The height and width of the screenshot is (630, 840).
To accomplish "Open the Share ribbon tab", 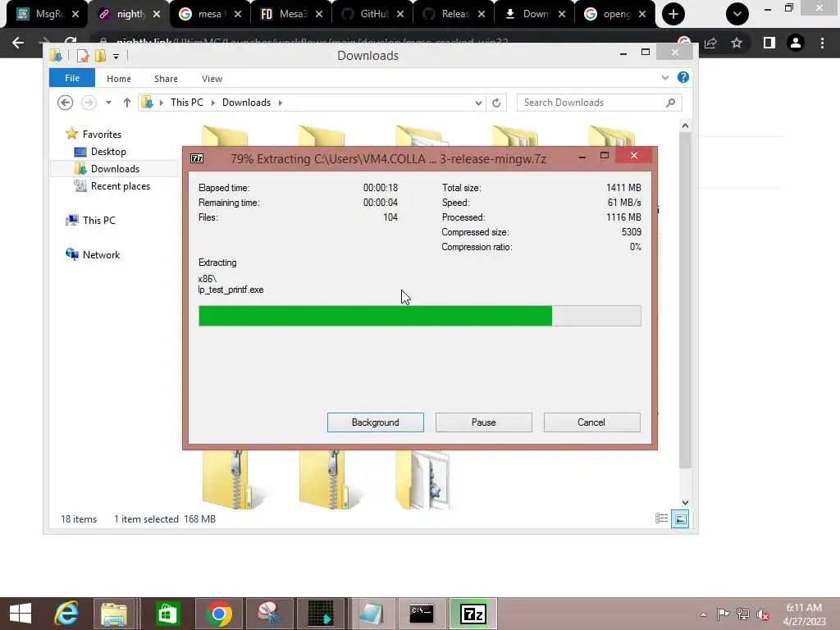I will 166,79.
